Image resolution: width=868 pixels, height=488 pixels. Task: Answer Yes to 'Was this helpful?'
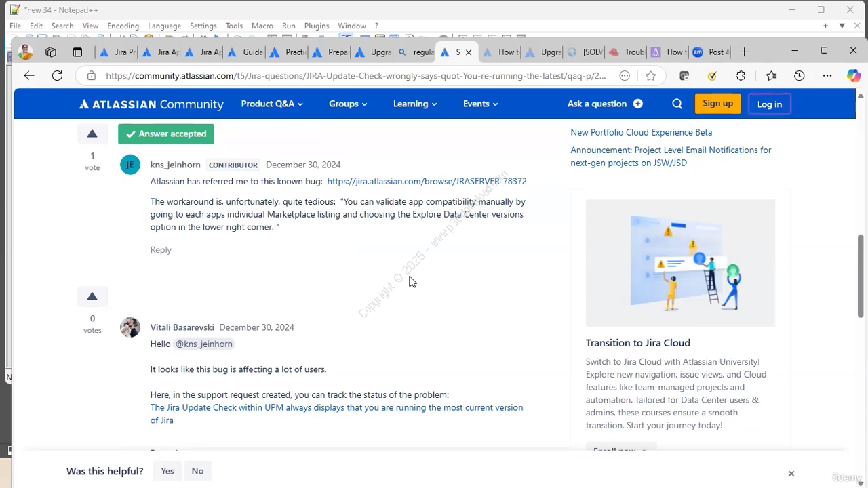167,471
